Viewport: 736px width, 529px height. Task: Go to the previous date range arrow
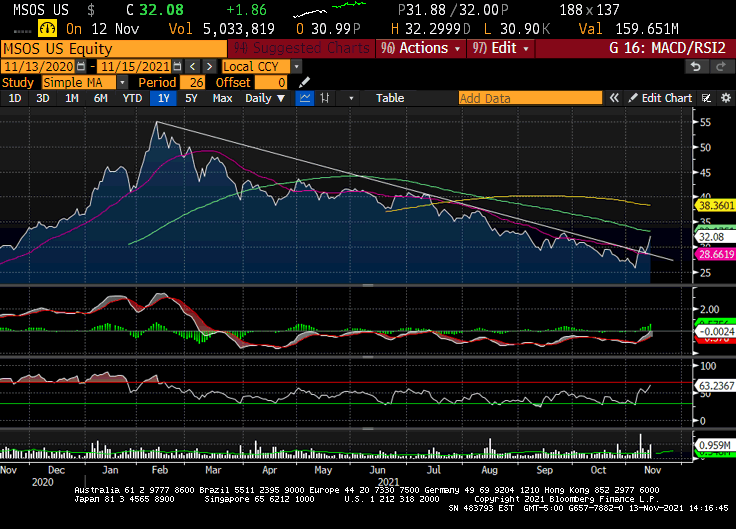[x=192, y=67]
